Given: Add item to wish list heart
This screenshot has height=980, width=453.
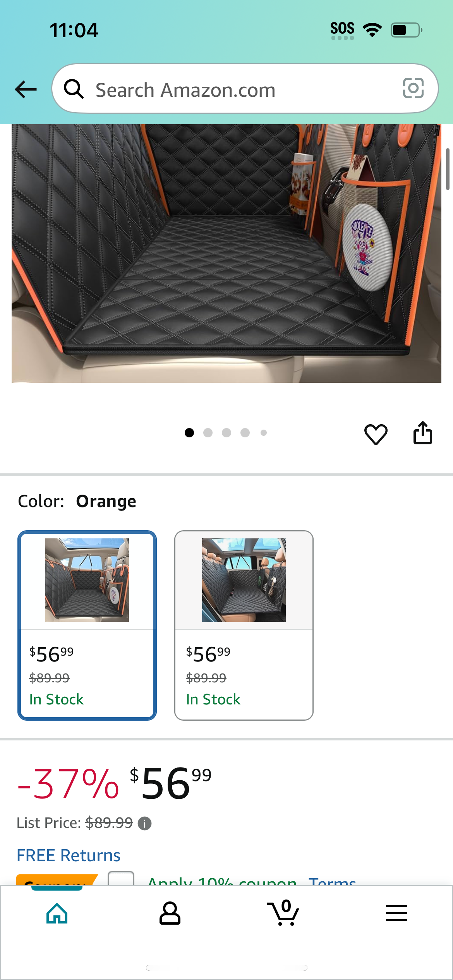Looking at the screenshot, I should point(376,434).
